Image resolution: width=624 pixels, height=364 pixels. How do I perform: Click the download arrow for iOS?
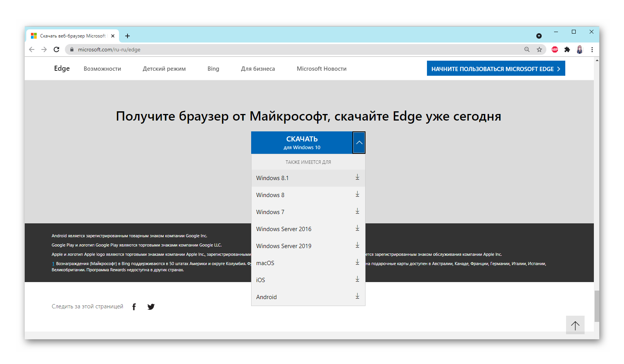click(x=357, y=279)
